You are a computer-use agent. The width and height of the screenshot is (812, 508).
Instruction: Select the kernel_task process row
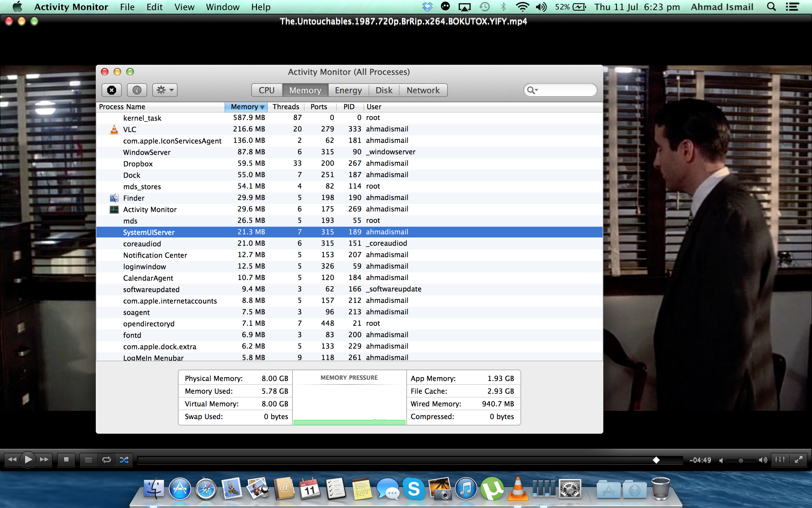point(349,118)
